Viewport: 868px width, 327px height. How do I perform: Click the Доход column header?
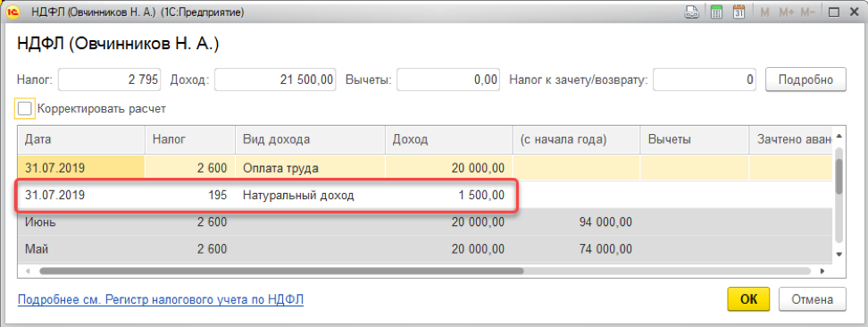[x=449, y=139]
